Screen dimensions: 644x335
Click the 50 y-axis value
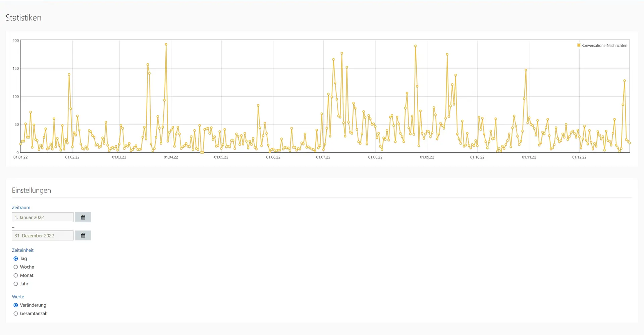click(17, 124)
